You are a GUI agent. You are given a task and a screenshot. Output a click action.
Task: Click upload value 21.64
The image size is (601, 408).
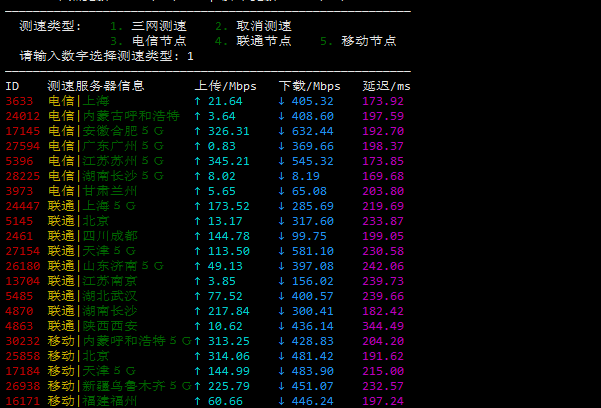[225, 101]
